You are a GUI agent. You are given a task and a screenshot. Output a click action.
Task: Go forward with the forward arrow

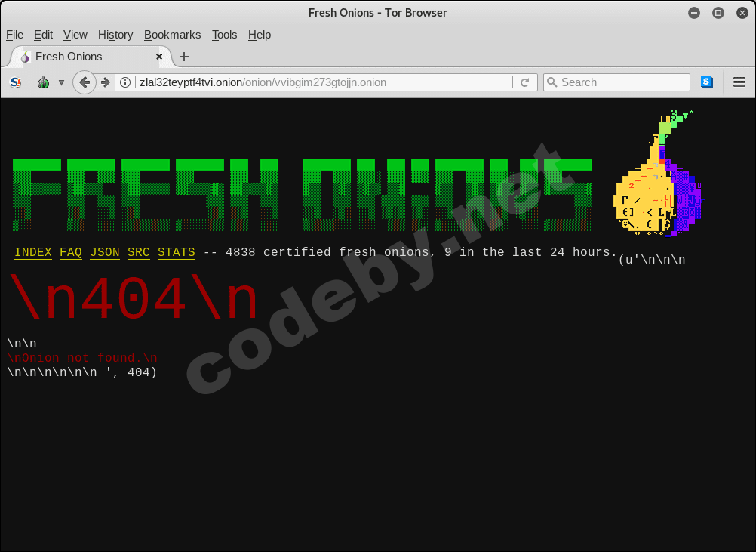[105, 82]
